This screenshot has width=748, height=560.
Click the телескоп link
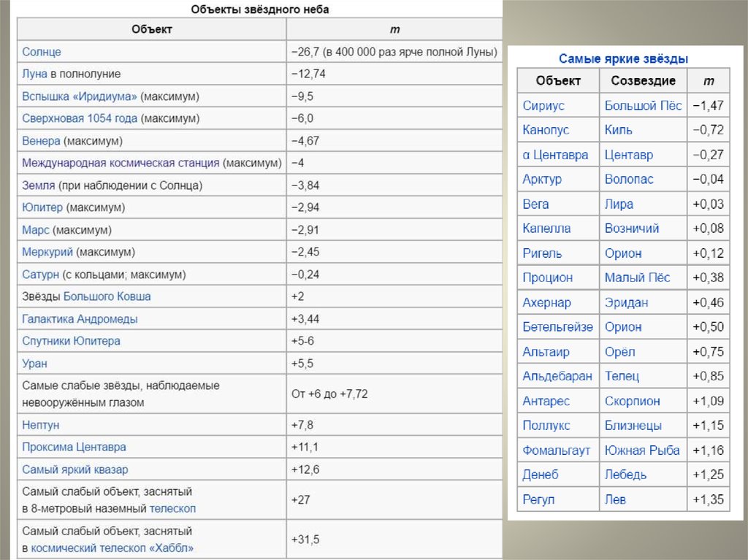coord(172,508)
